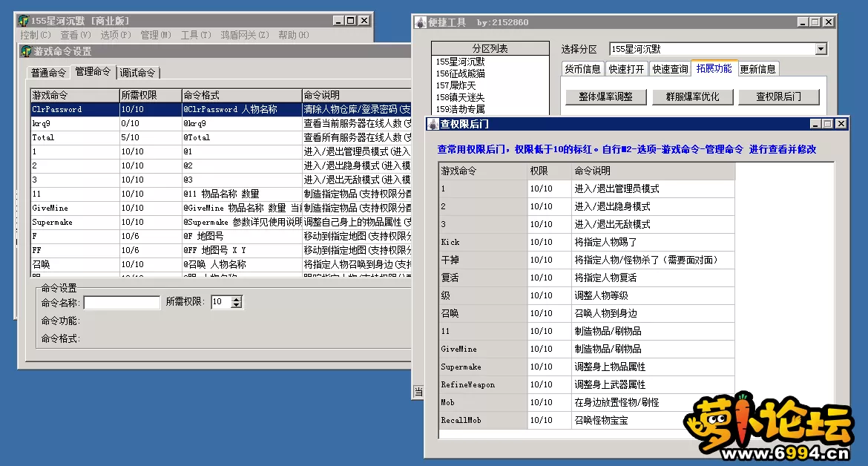Screen dimensions: 868x466
Task: Click the 游戏命令设置 panel icon
Action: (26, 51)
